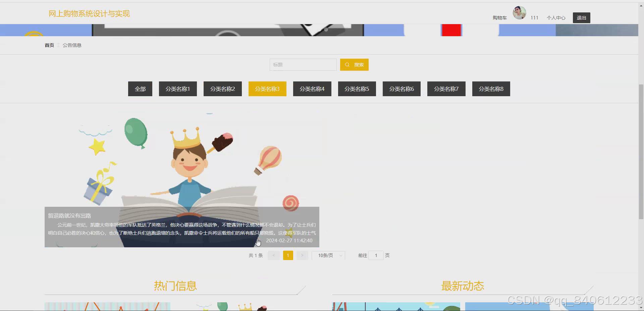644x311 pixels.
Task: Click the user avatar in the top bar
Action: [519, 13]
